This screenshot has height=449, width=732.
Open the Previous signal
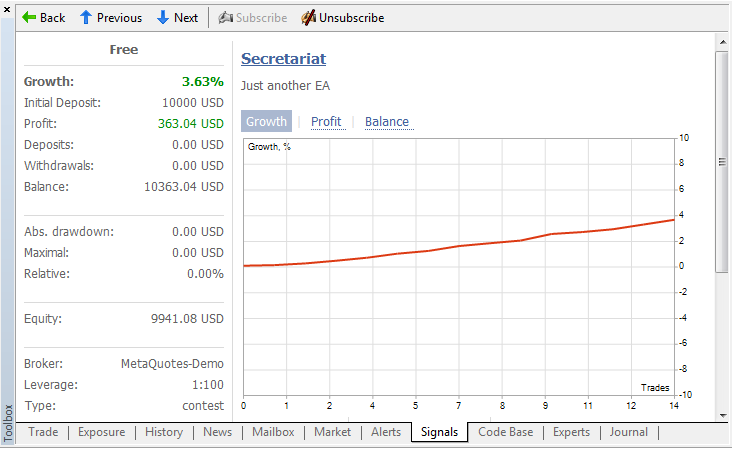click(119, 18)
